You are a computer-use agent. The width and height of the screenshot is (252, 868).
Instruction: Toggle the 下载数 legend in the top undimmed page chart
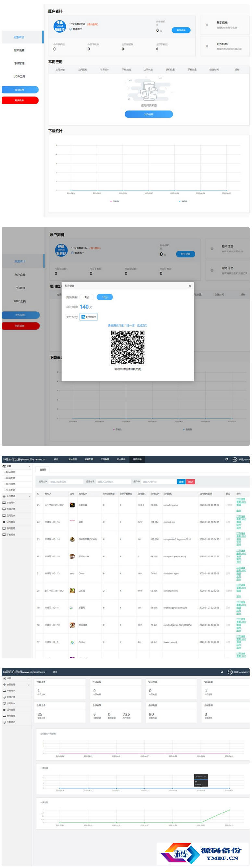click(x=115, y=201)
